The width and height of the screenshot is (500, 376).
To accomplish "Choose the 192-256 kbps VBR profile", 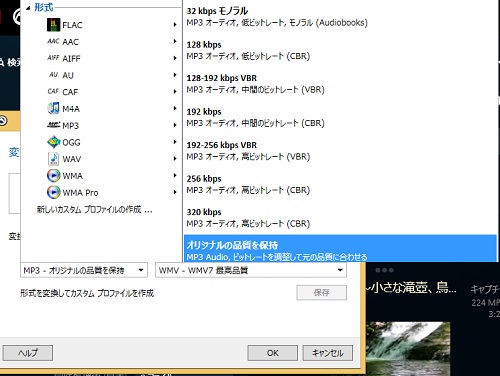I will tap(340, 151).
